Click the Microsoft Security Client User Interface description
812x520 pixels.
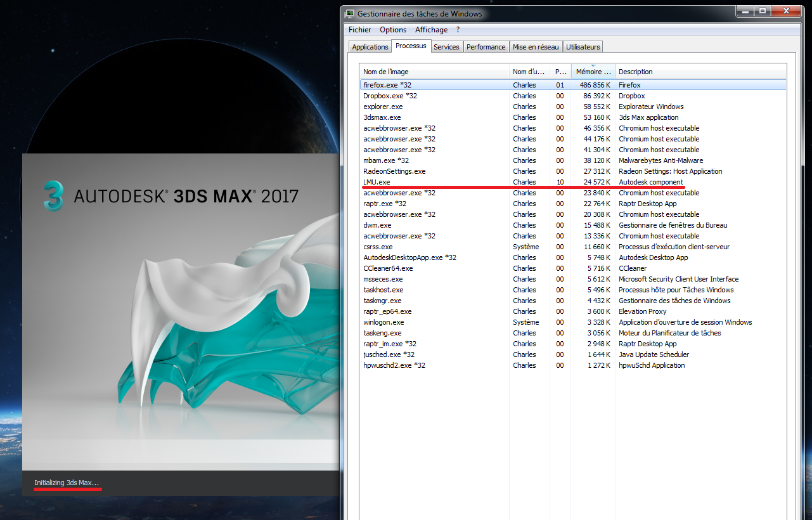[x=679, y=279]
